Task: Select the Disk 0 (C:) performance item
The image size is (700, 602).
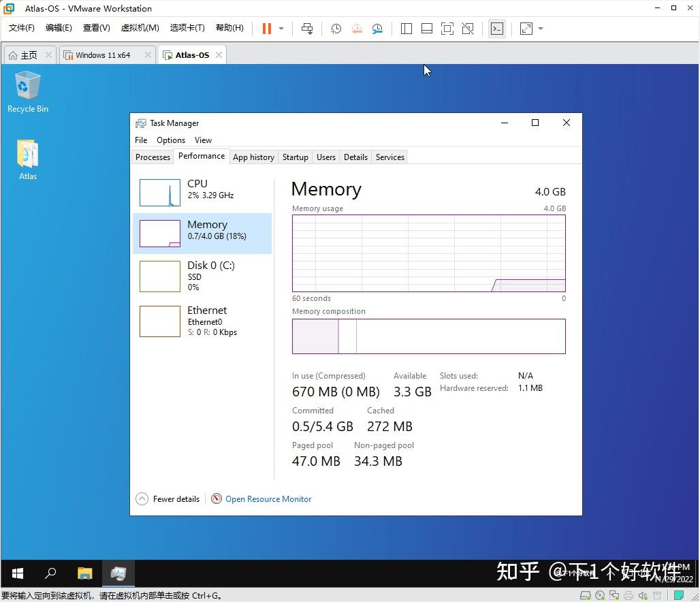Action: tap(202, 276)
